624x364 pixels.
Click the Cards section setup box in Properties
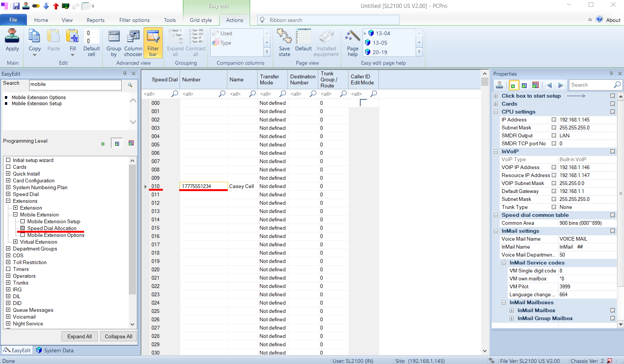(613, 104)
